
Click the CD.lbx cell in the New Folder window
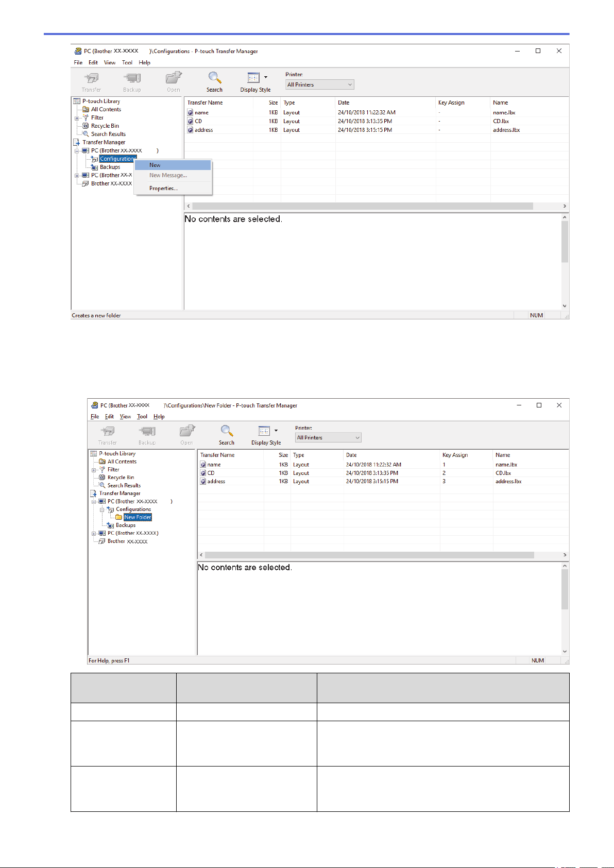(x=503, y=473)
